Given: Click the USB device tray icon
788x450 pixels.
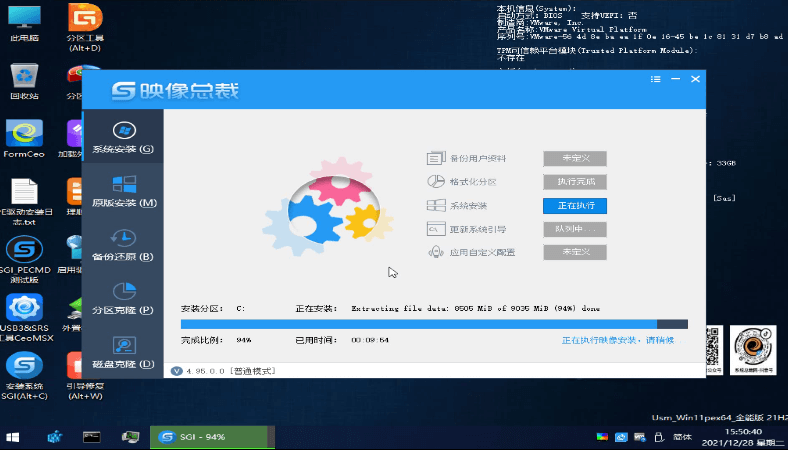Looking at the screenshot, I should (x=659, y=437).
